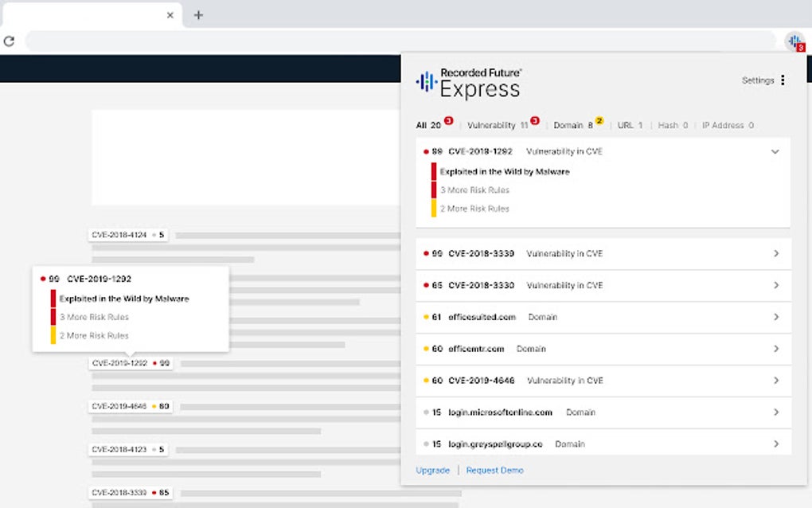
Task: Click the Request Demo link
Action: (x=494, y=470)
